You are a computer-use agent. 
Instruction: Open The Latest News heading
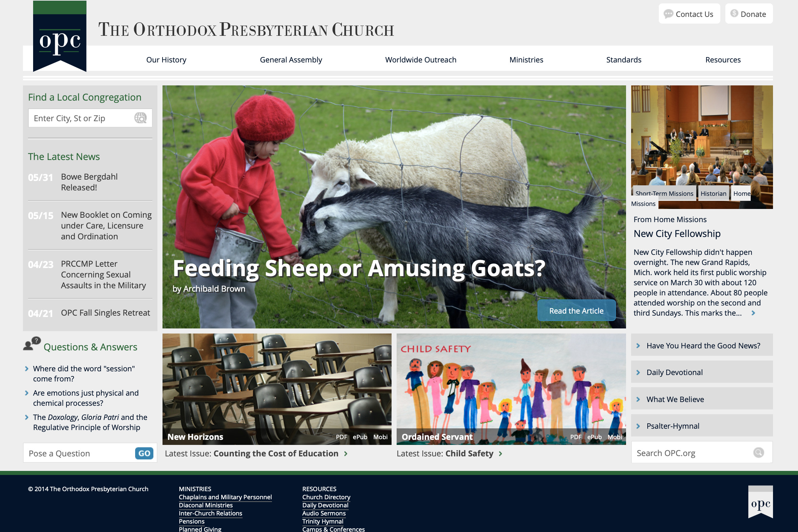coord(64,156)
